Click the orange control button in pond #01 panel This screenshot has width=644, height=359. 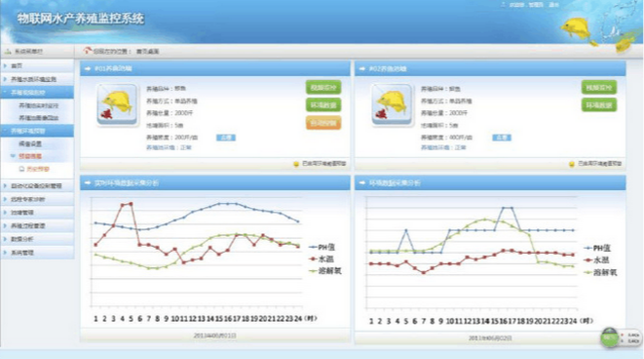point(323,123)
